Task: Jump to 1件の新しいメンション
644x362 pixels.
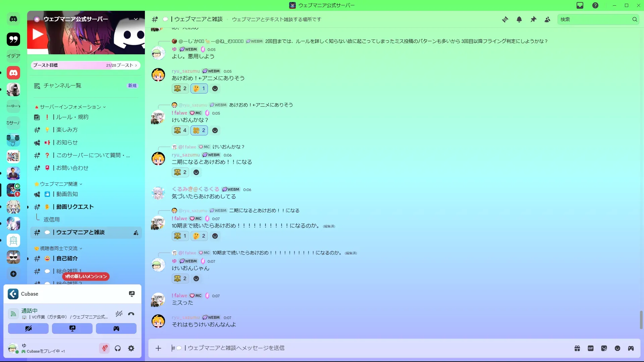Action: 86,276
